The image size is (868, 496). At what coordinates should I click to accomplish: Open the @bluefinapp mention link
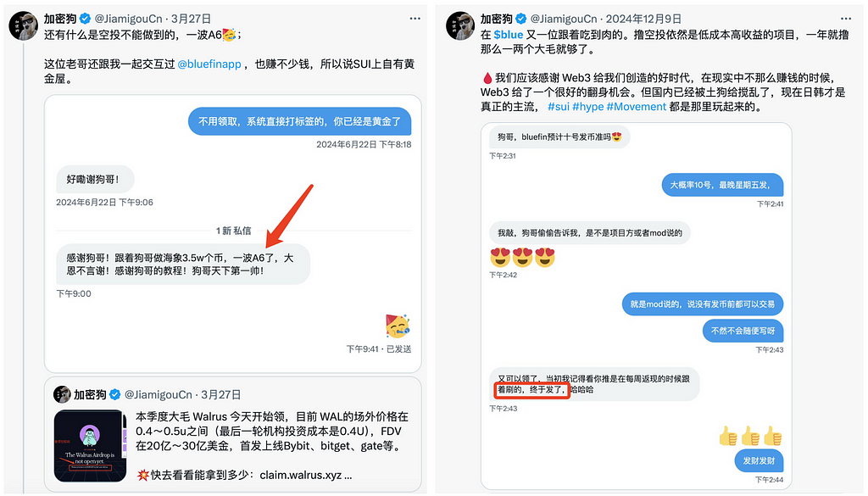pos(209,64)
